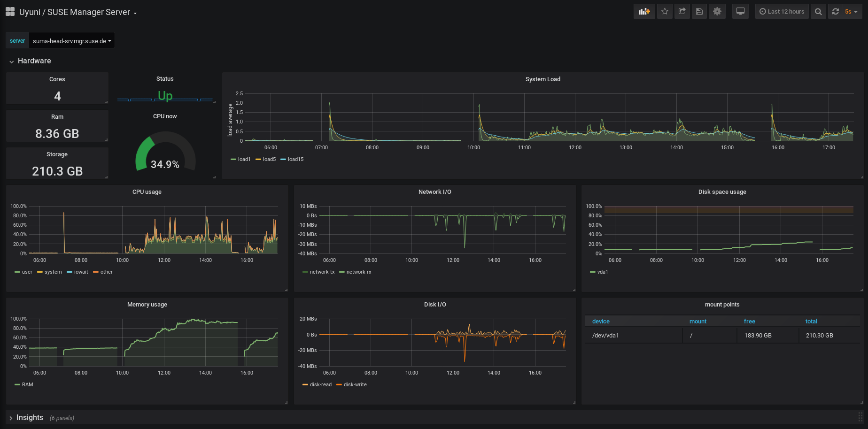This screenshot has width=868, height=429.
Task: Click the drag handle on the Insights row
Action: click(x=860, y=417)
